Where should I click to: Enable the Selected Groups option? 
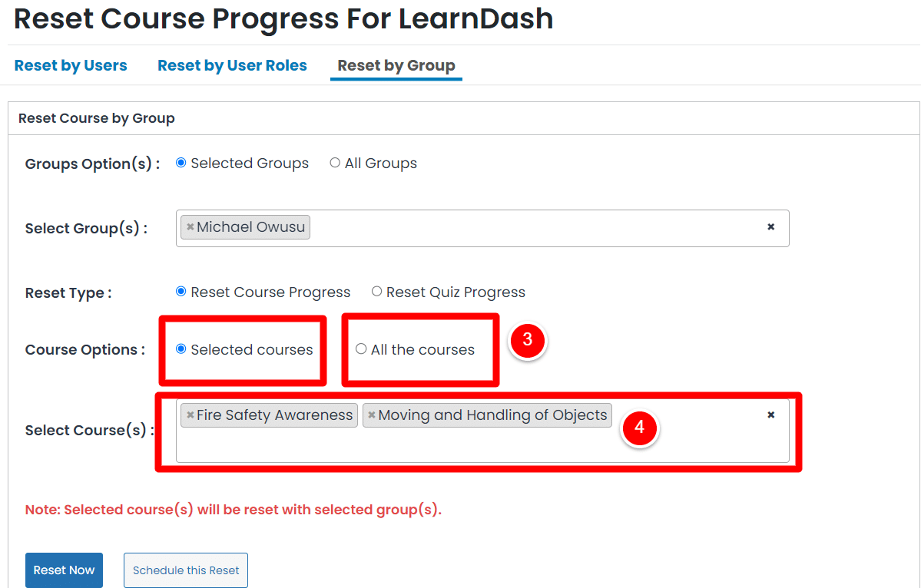tap(180, 163)
